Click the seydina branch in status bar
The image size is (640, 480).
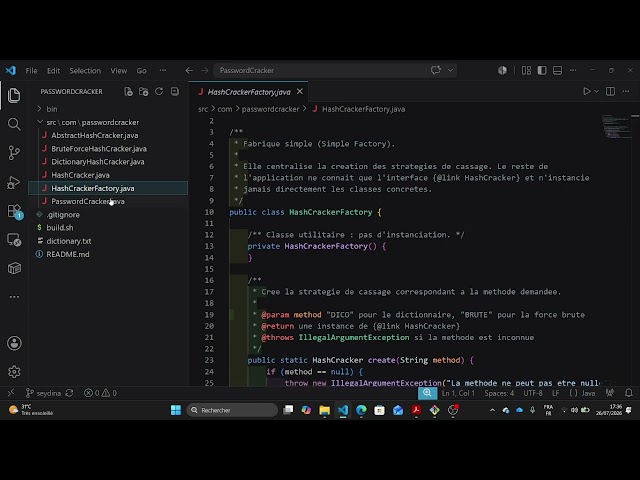[x=43, y=393]
